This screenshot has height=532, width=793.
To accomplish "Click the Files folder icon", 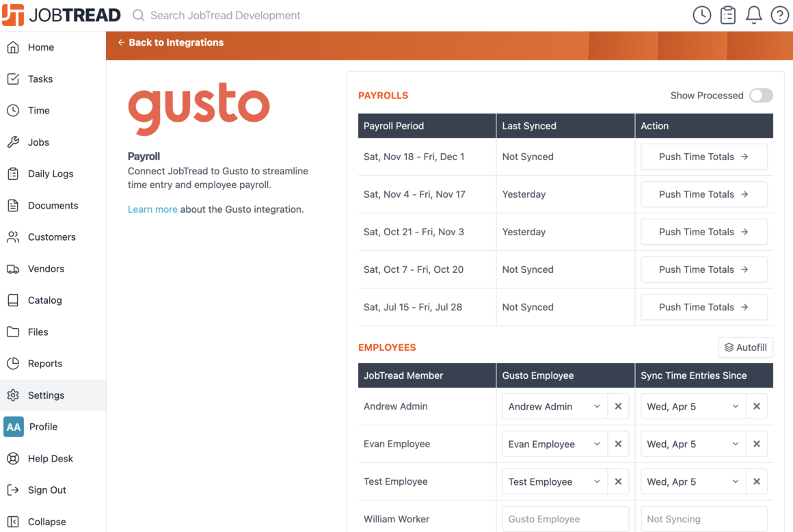I will [x=13, y=332].
